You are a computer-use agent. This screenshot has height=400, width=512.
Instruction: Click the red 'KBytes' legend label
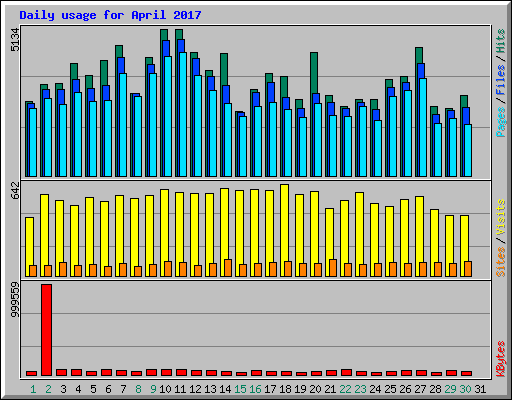[x=501, y=359]
